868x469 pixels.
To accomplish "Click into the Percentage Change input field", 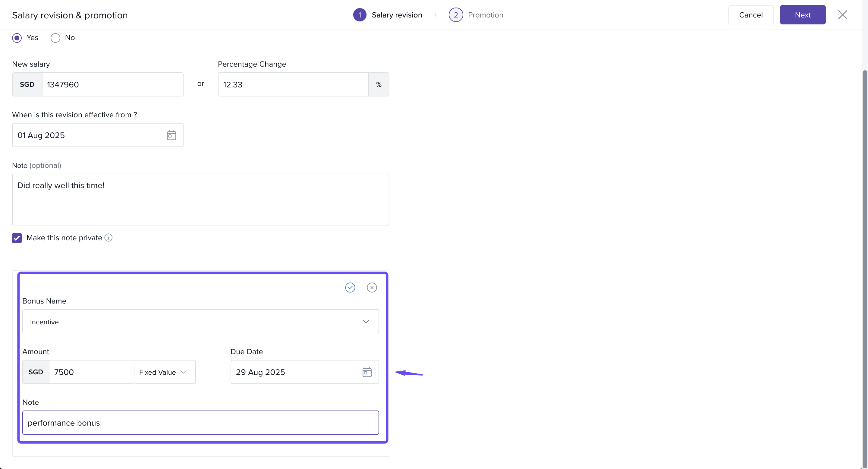I will click(x=293, y=85).
